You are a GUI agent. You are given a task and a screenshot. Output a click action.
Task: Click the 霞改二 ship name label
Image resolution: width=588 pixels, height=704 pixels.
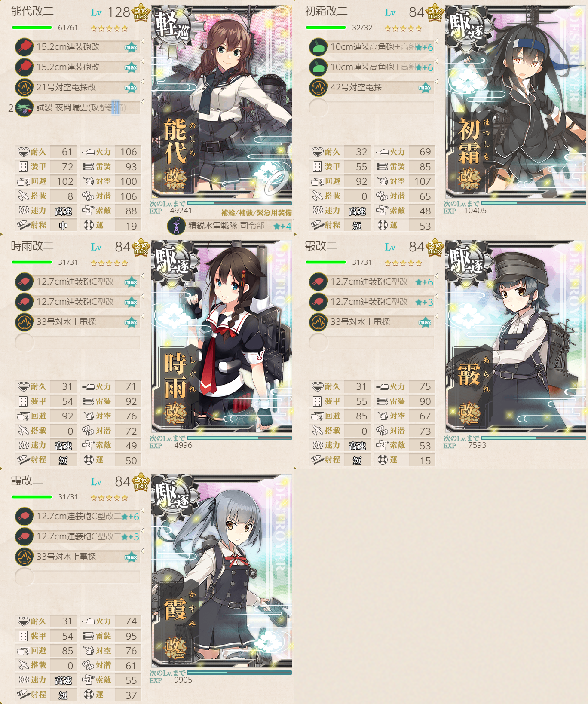tap(27, 481)
